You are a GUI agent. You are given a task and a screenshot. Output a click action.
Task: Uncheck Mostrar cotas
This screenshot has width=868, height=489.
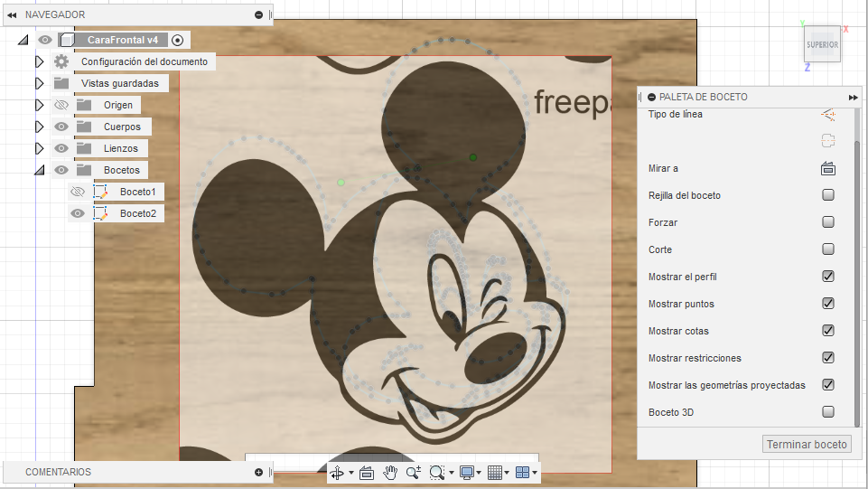click(x=828, y=331)
